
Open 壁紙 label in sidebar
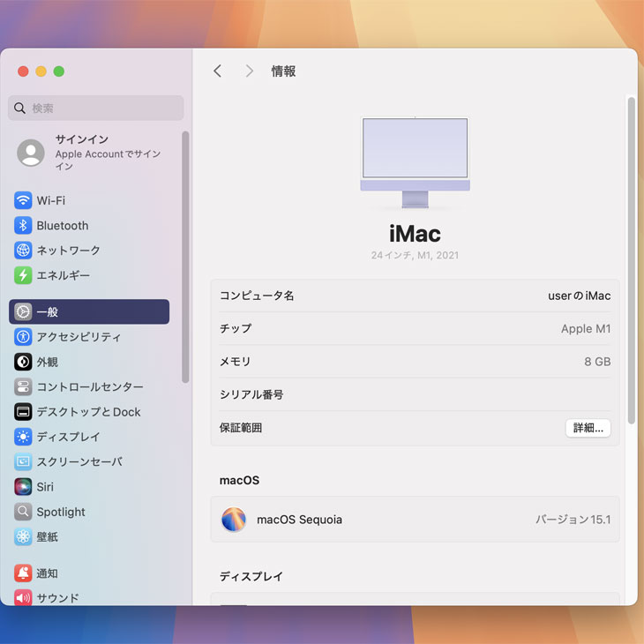coord(48,536)
